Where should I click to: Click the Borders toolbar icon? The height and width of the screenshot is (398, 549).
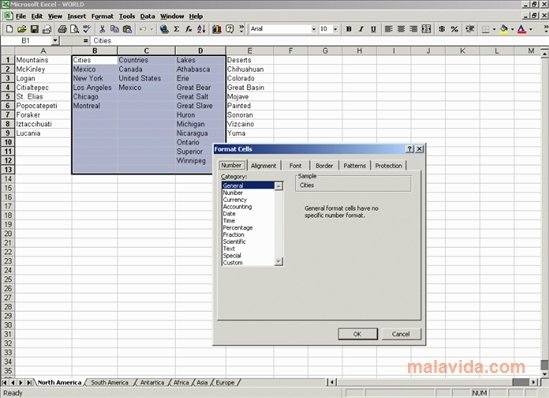click(485, 29)
